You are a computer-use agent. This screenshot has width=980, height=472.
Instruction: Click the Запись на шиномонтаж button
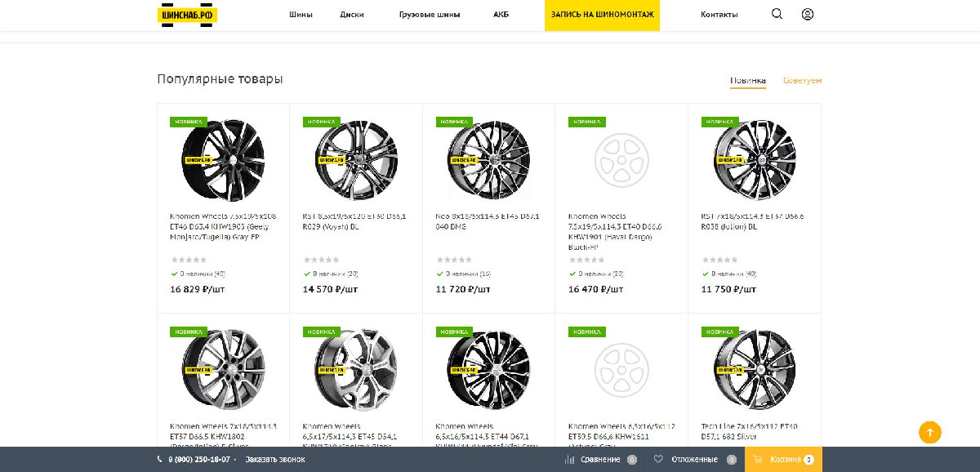click(x=602, y=15)
